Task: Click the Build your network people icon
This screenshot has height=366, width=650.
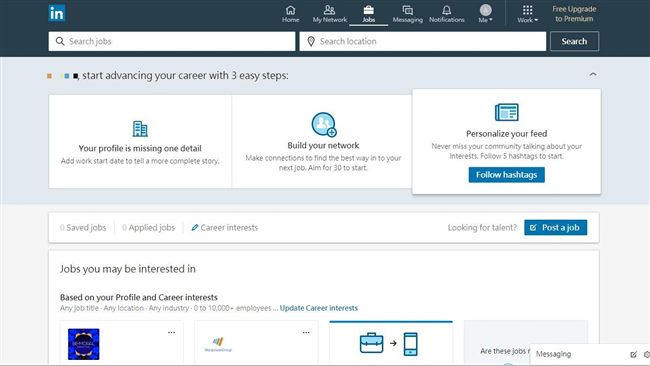Action: (324, 124)
